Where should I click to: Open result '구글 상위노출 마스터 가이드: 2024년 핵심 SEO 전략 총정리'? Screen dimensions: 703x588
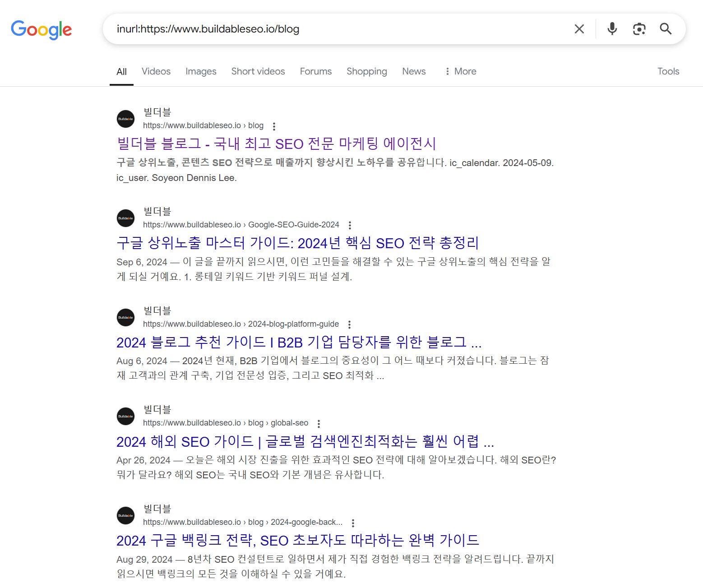click(x=297, y=243)
